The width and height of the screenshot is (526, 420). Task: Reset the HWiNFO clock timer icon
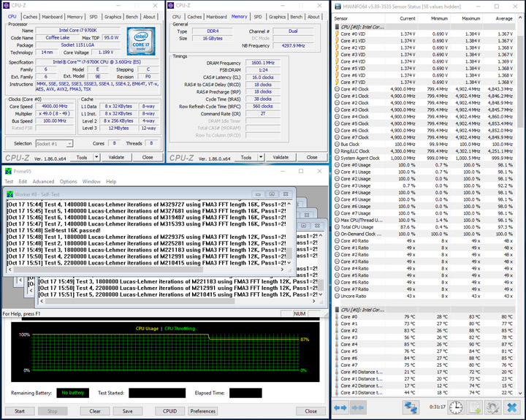tap(455, 408)
